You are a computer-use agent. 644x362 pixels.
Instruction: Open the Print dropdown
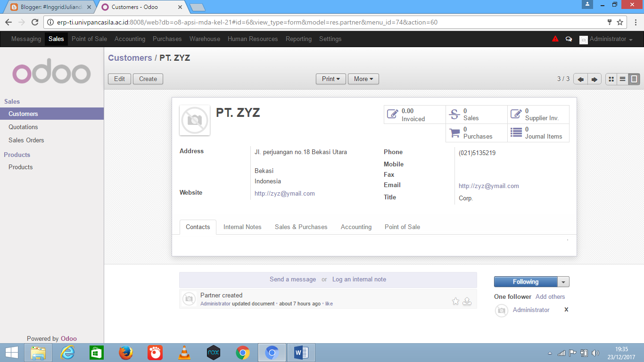(x=330, y=79)
